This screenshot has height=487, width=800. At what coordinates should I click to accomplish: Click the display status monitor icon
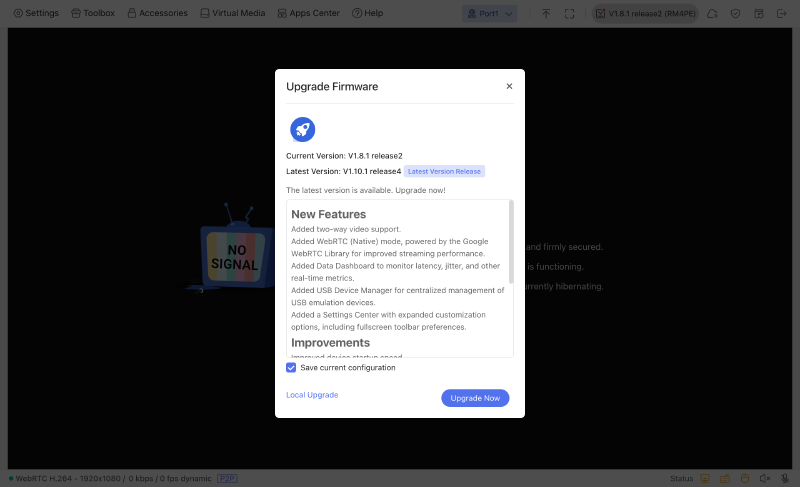pyautogui.click(x=705, y=478)
